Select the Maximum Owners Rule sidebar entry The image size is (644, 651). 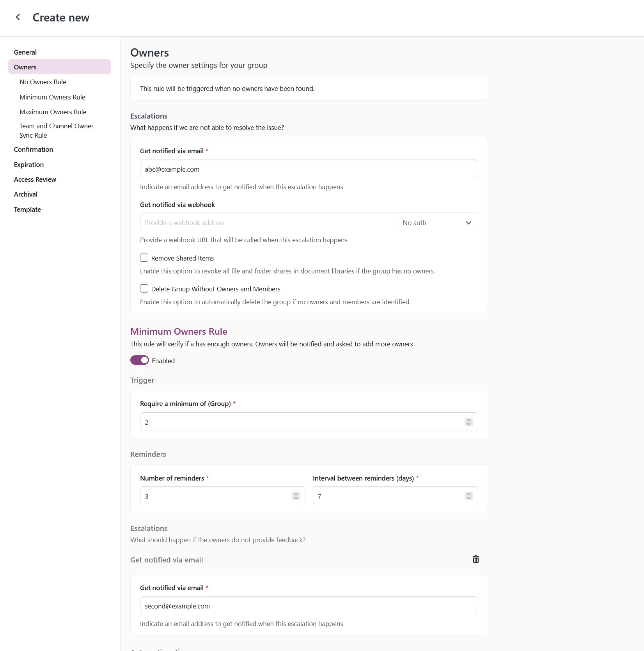[53, 112]
